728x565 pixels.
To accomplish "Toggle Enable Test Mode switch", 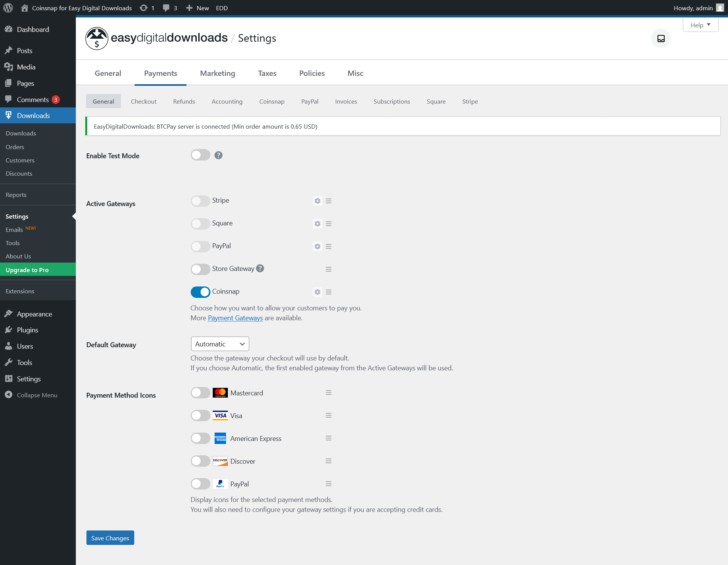I will (200, 155).
